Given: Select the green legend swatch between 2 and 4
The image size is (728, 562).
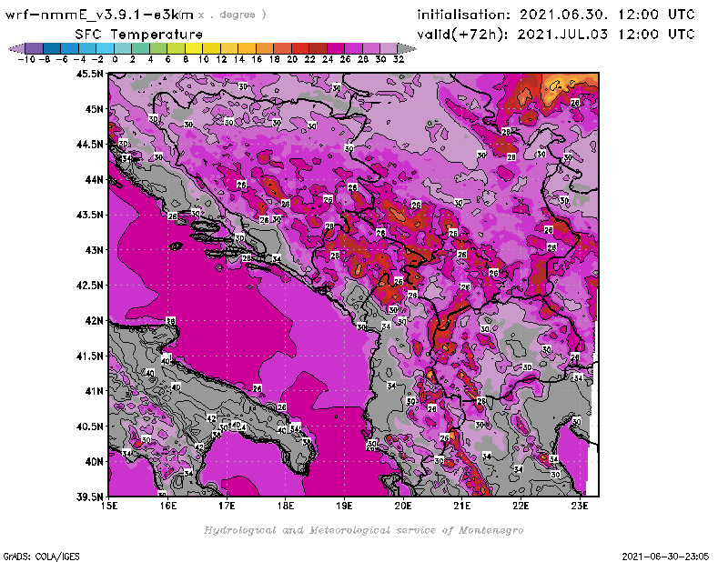Looking at the screenshot, I should [140, 48].
